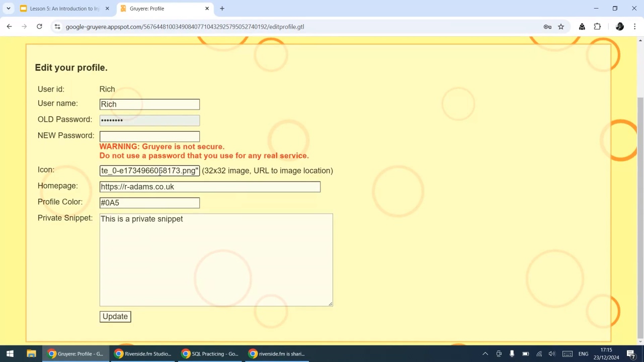Click the ENG language indicator

click(x=583, y=353)
